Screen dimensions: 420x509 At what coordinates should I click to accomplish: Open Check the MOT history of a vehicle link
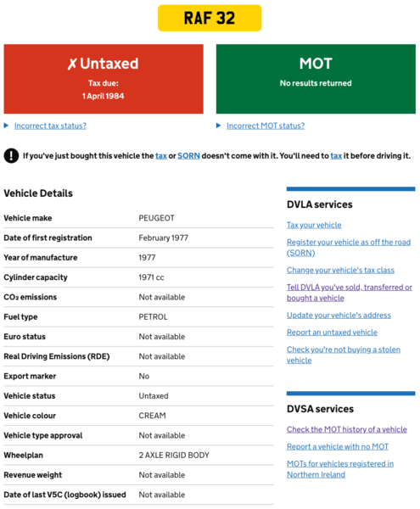(x=347, y=429)
